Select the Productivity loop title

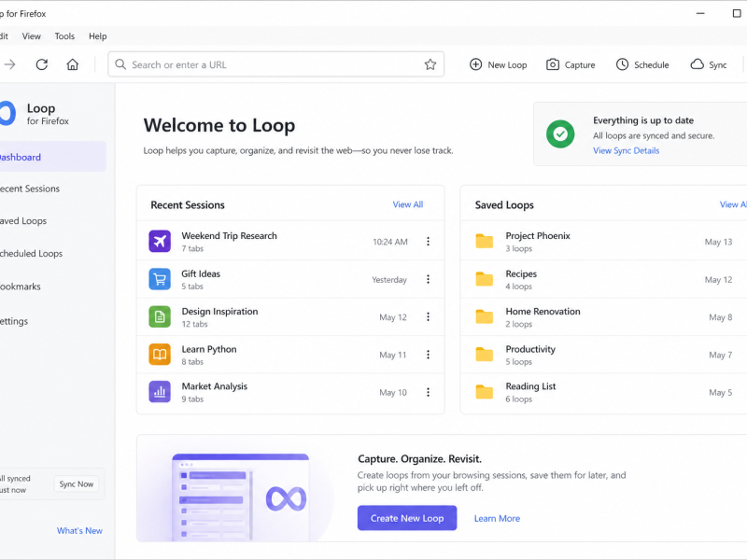[530, 349]
